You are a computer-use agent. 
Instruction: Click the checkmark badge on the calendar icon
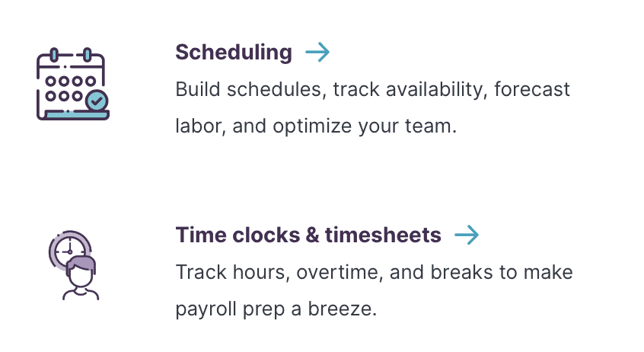97,101
